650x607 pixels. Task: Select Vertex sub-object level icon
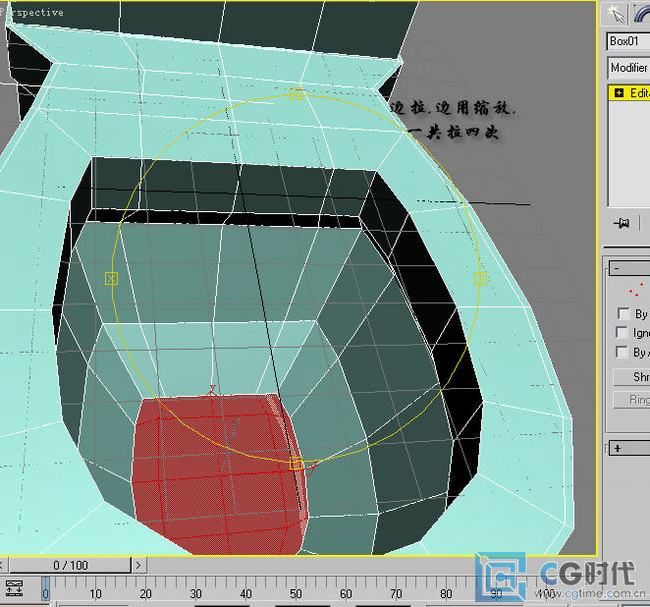(636, 289)
